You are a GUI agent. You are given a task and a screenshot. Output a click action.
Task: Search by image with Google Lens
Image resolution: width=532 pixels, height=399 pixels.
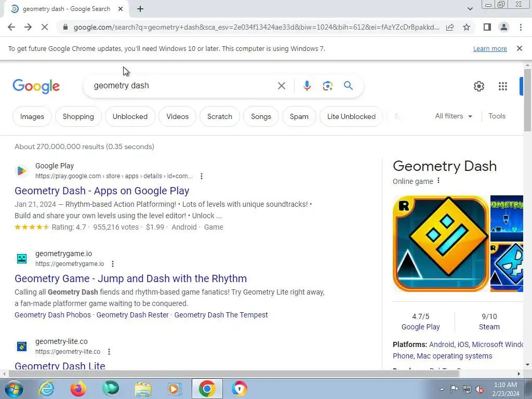point(327,86)
